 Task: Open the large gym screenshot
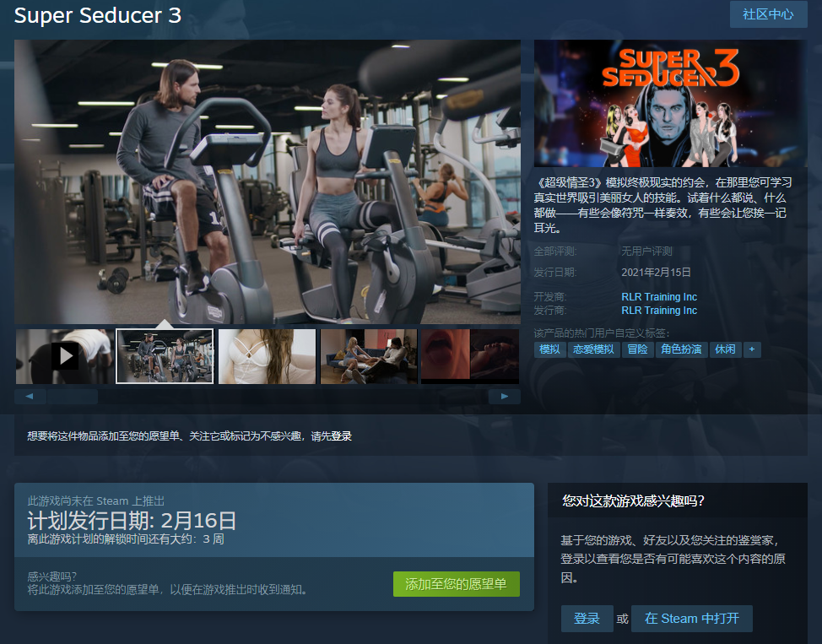pos(268,181)
